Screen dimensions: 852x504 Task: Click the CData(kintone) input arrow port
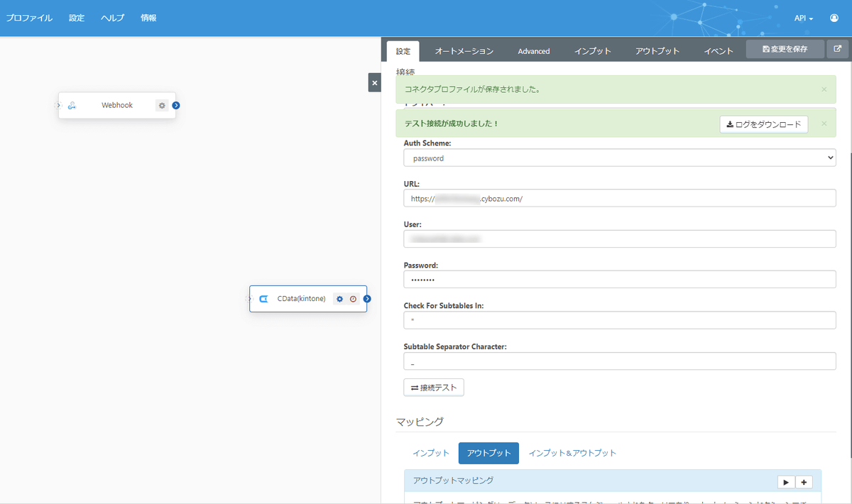(249, 299)
